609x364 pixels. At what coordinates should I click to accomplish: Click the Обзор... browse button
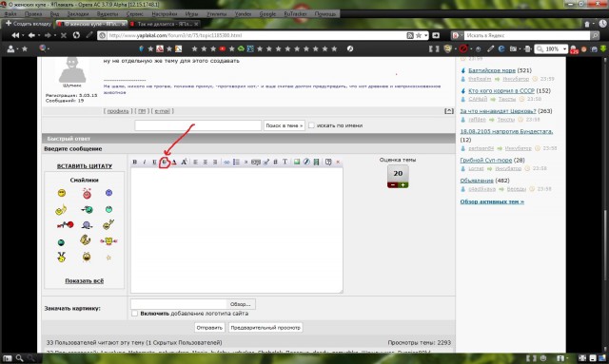241,304
